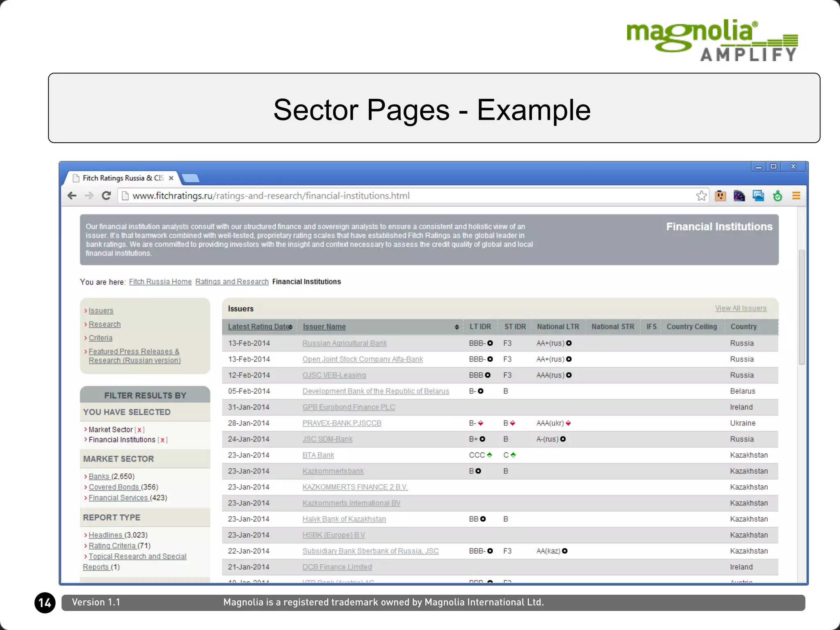
Task: Open PRAVEX-BANK PJSCCB issuer
Action: [342, 423]
